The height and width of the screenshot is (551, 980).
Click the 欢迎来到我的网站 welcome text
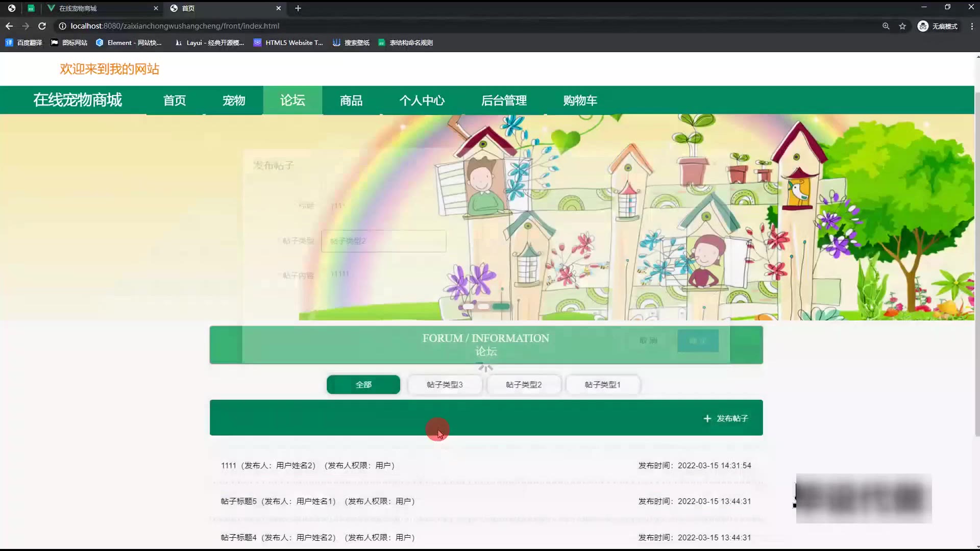point(109,69)
